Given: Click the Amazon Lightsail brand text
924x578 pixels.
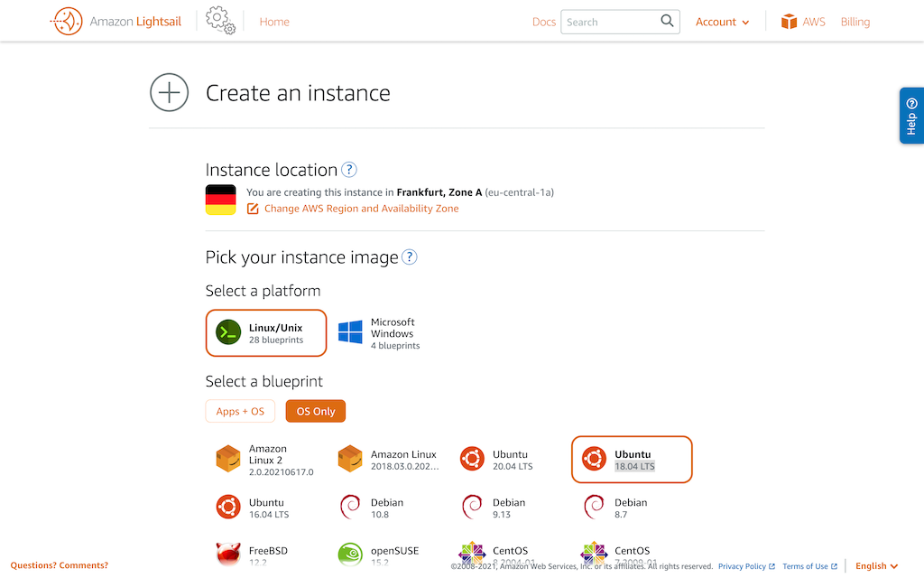Looking at the screenshot, I should [x=135, y=22].
